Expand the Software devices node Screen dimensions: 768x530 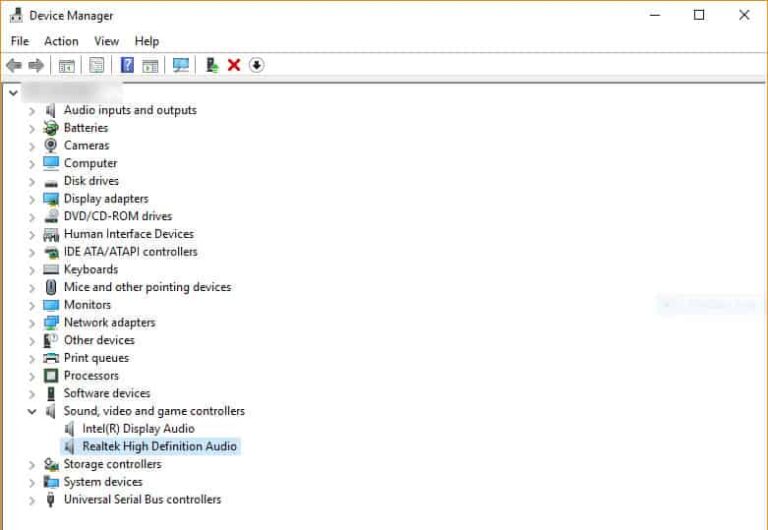(x=32, y=394)
